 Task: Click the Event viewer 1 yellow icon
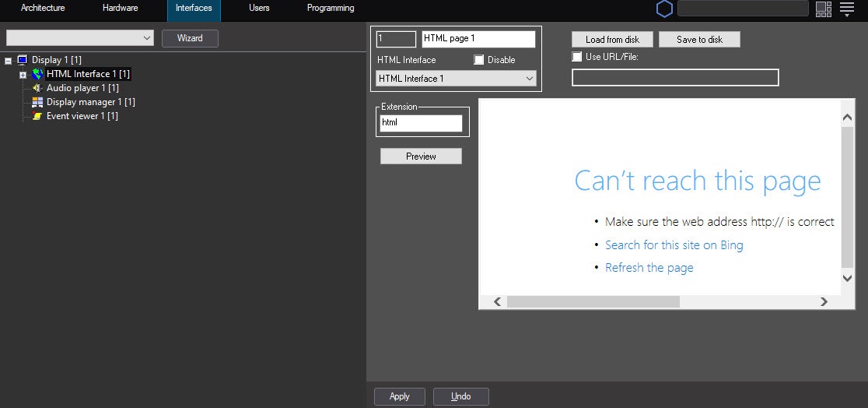37,116
